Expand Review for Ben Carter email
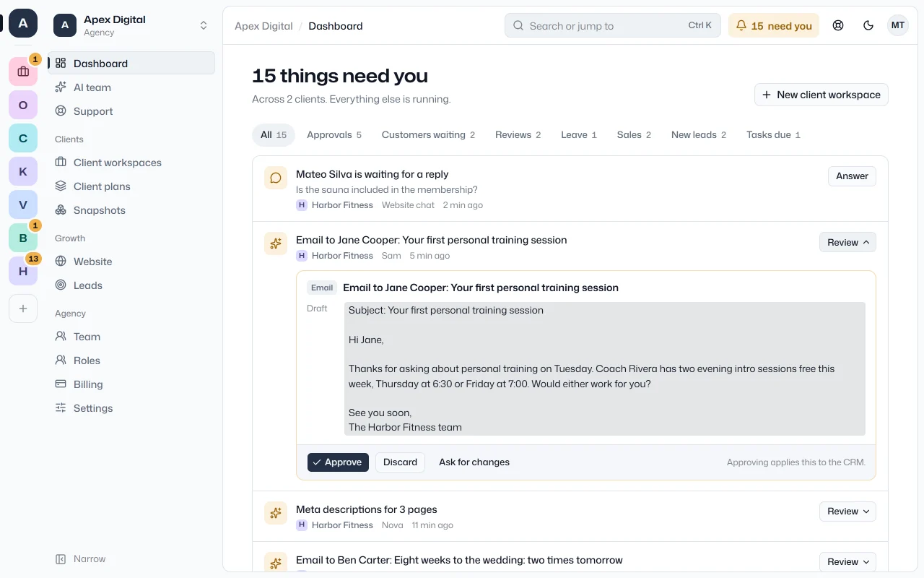This screenshot has width=924, height=578. coord(847,561)
